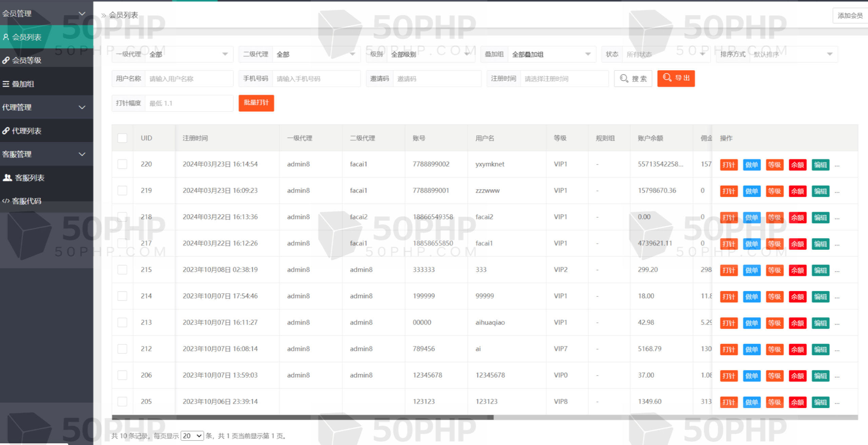Click the 批量打针 button
This screenshot has width=868, height=445.
click(256, 103)
